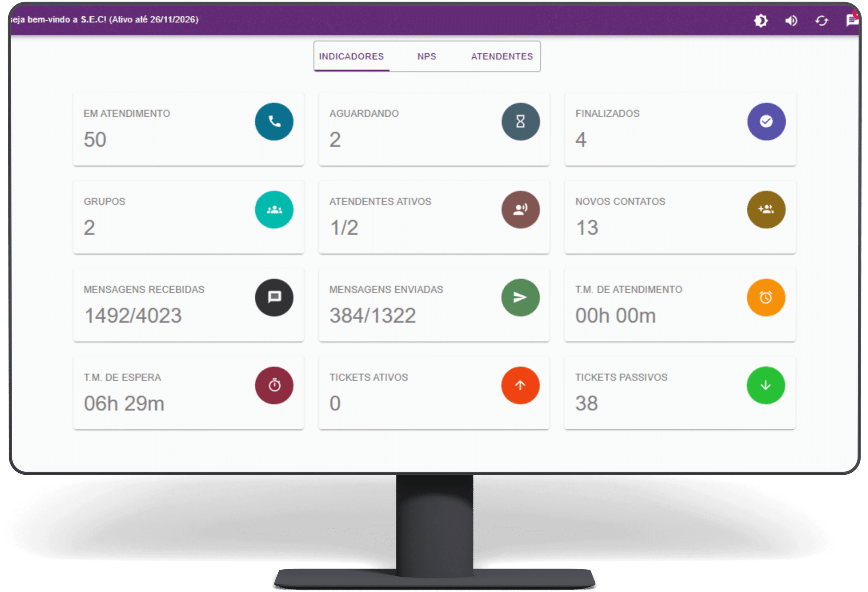Click the Atendentes Ativos speaking-person icon
Viewport: 868px width, 592px height.
pos(520,210)
